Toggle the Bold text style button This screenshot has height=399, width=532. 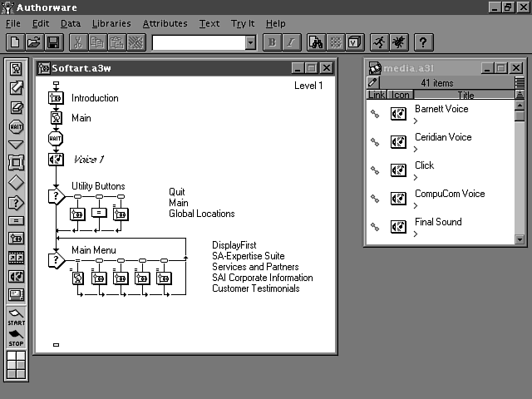(x=272, y=42)
